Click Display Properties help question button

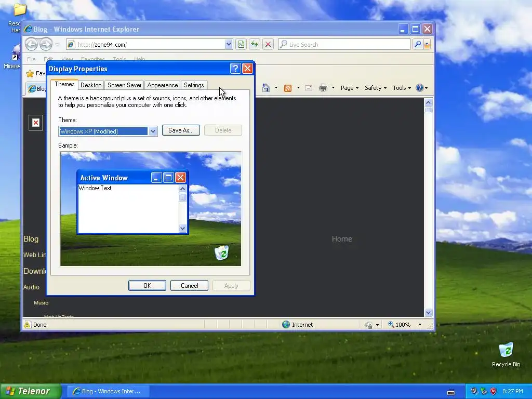pos(235,69)
